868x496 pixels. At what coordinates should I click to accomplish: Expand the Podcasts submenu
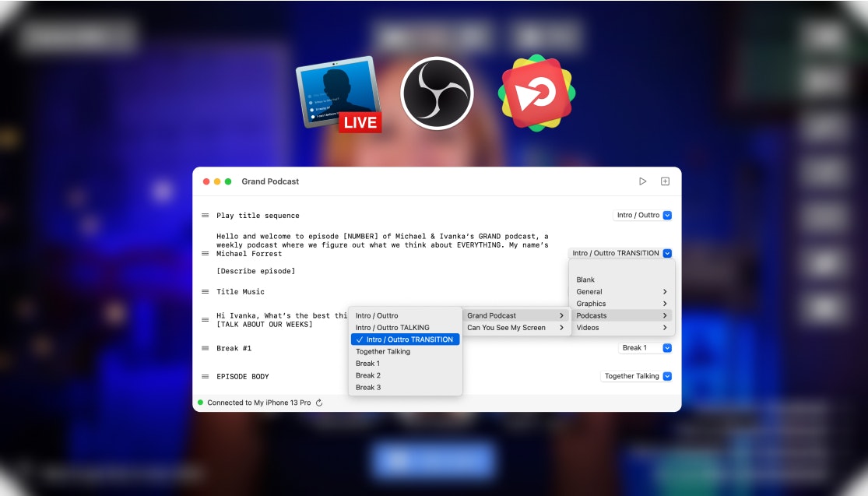click(622, 315)
